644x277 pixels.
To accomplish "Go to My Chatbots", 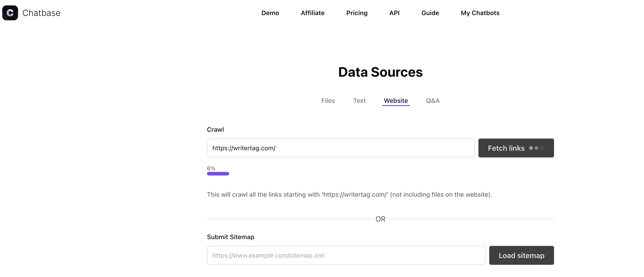I will point(480,13).
